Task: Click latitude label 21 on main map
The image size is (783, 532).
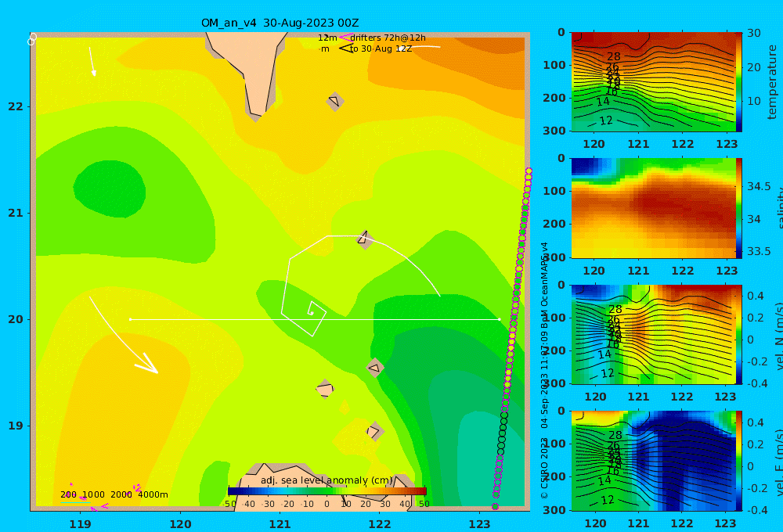Action: (16, 213)
